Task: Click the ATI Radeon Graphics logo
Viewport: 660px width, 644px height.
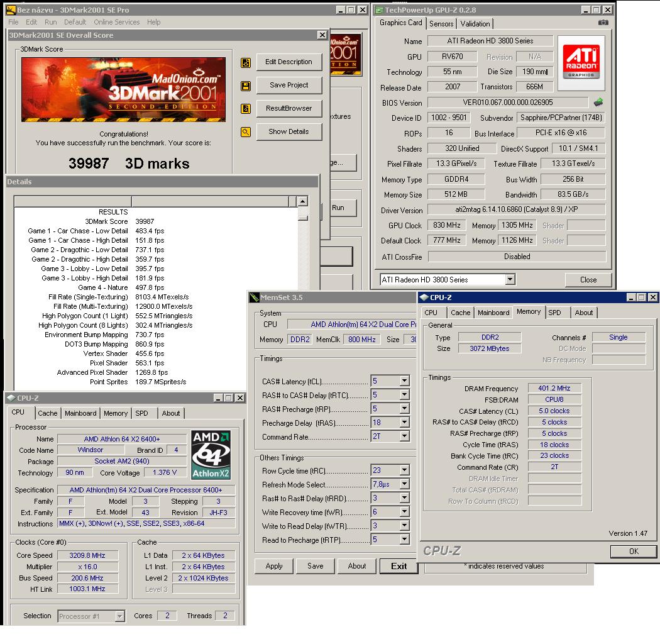Action: point(581,63)
